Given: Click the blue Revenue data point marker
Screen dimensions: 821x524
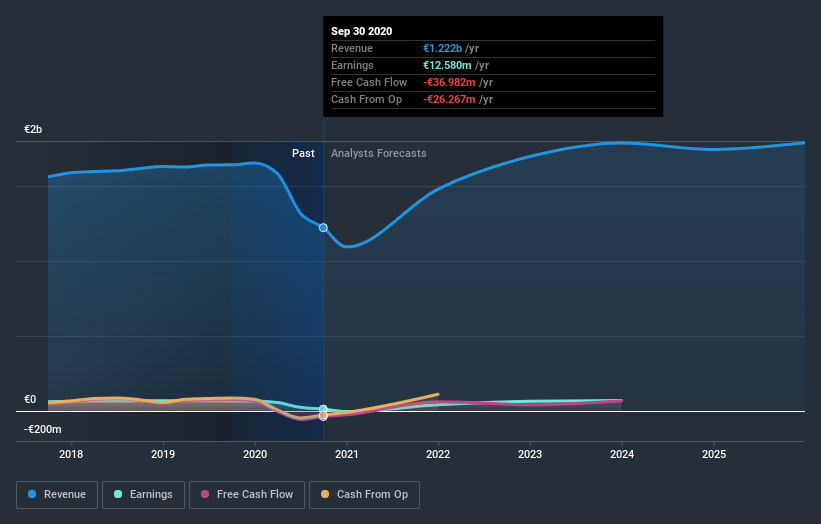Looking at the screenshot, I should (x=323, y=228).
